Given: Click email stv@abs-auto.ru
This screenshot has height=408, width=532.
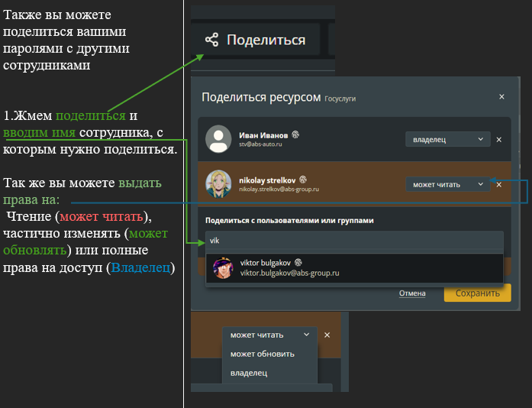Looking at the screenshot, I should tap(260, 144).
